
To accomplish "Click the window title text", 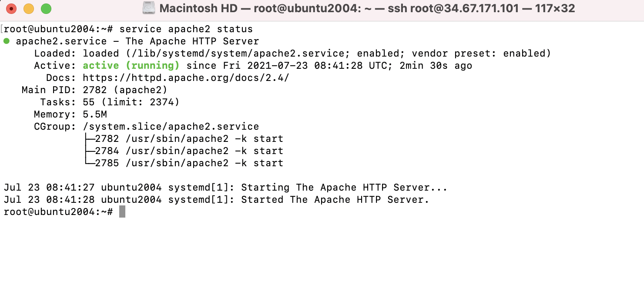I will coord(367,8).
